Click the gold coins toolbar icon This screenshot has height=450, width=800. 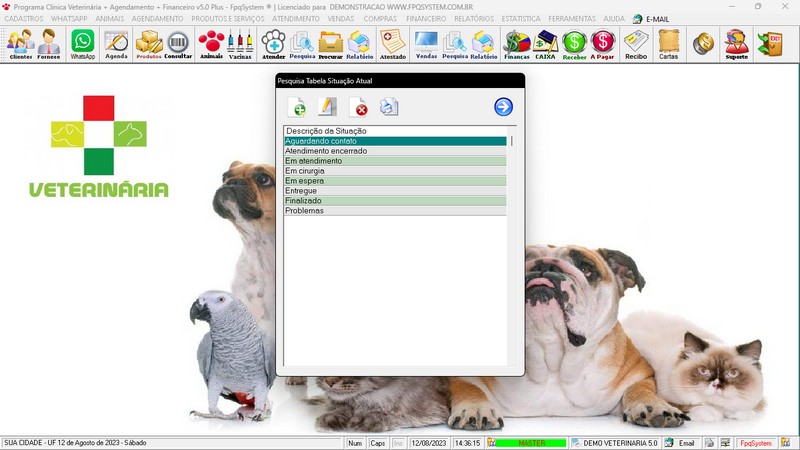[703, 43]
